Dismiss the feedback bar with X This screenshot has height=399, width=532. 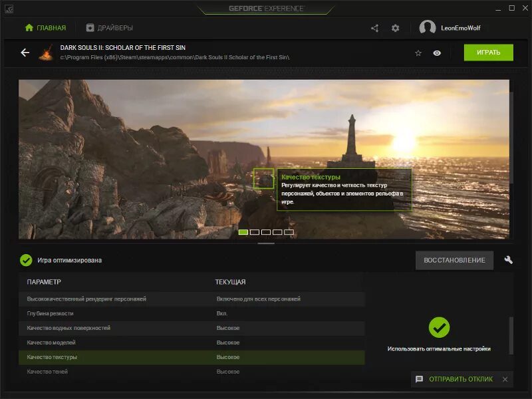coord(505,379)
